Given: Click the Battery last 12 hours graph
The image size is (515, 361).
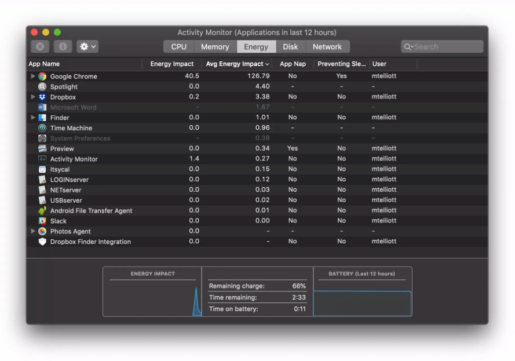Looking at the screenshot, I should [363, 303].
